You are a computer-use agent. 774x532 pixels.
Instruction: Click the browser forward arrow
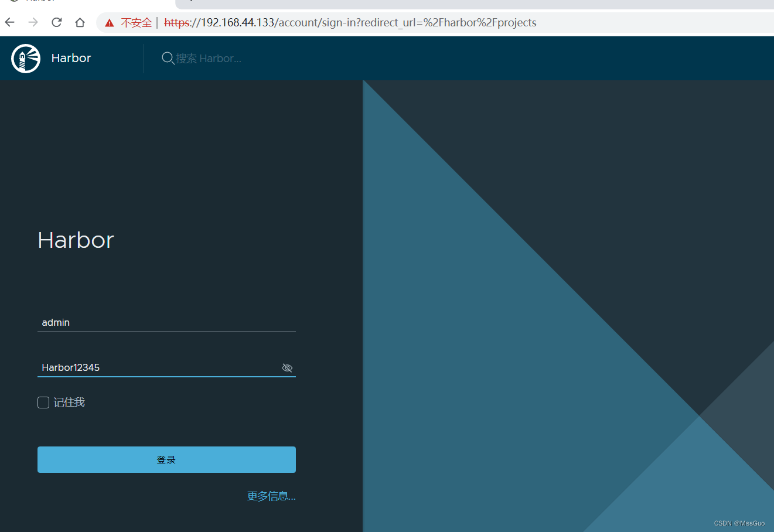[x=33, y=22]
